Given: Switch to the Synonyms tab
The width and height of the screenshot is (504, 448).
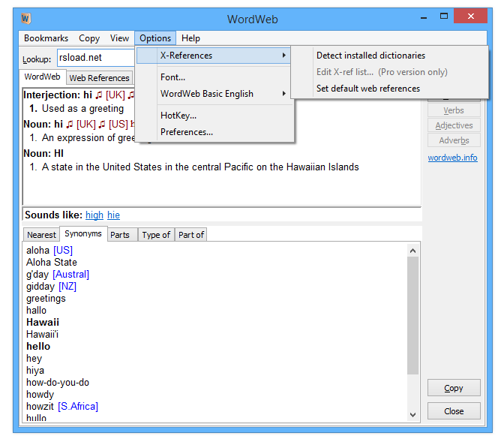Looking at the screenshot, I should coord(83,234).
